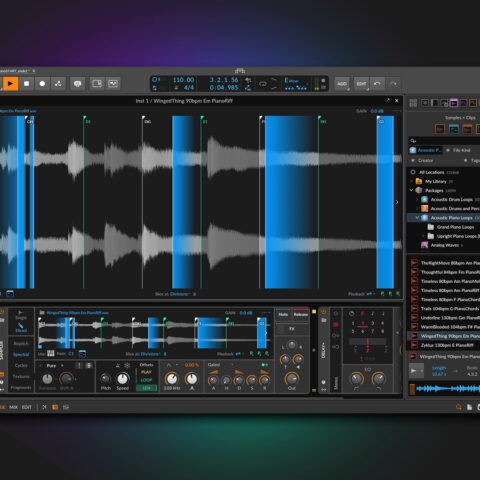Collapse the Packages tree node
This screenshot has height=480, width=480.
click(411, 190)
